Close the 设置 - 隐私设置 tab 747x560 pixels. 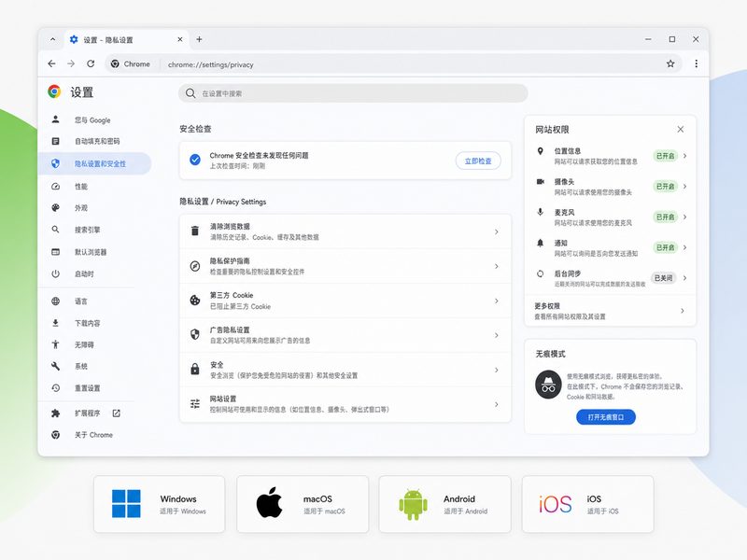[x=180, y=39]
